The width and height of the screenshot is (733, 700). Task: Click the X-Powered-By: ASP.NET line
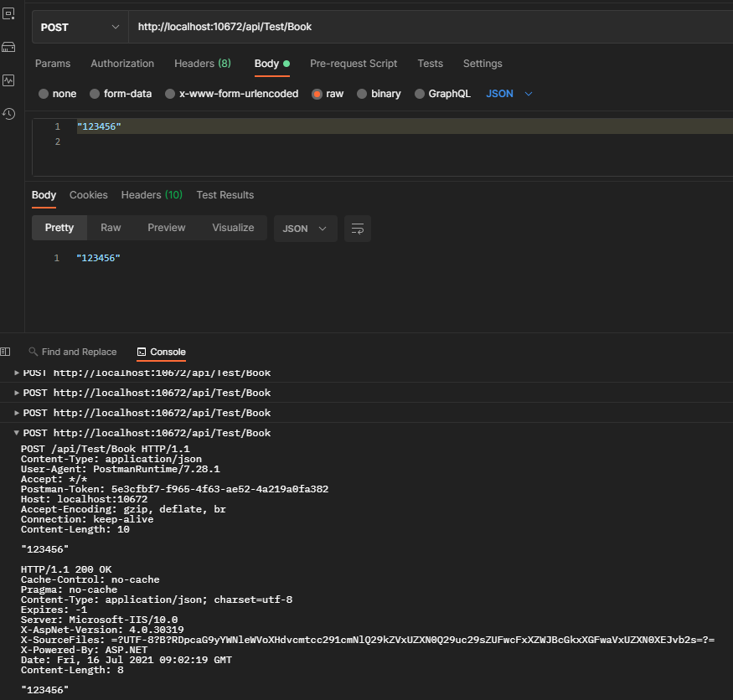pos(84,650)
